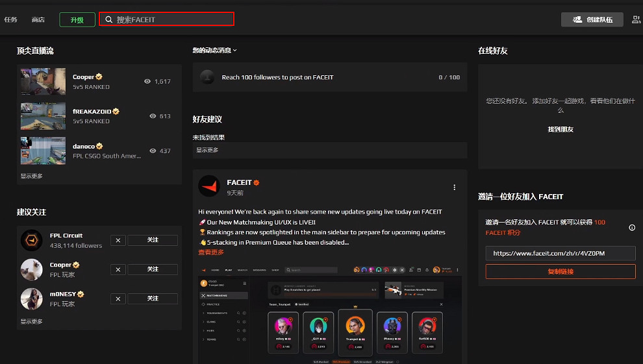Click the 0 / 100 followers progress
The width and height of the screenshot is (643, 364).
pos(449,77)
